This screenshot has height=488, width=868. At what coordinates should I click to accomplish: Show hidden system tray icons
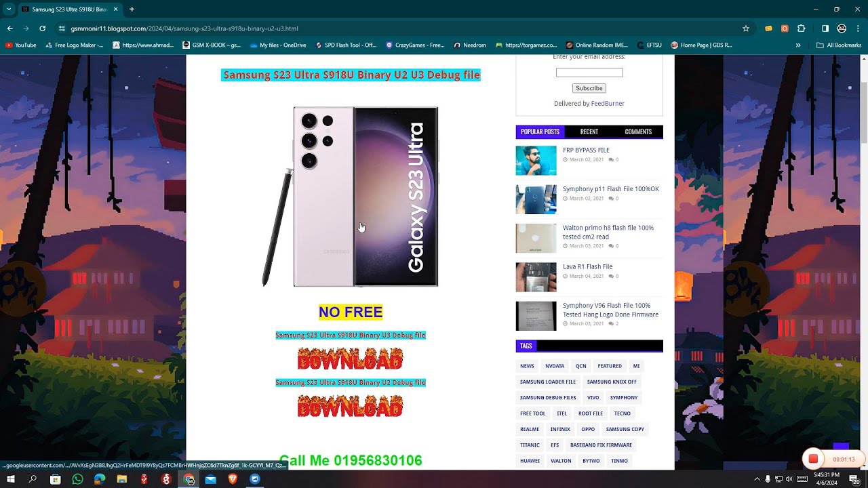pyautogui.click(x=757, y=479)
